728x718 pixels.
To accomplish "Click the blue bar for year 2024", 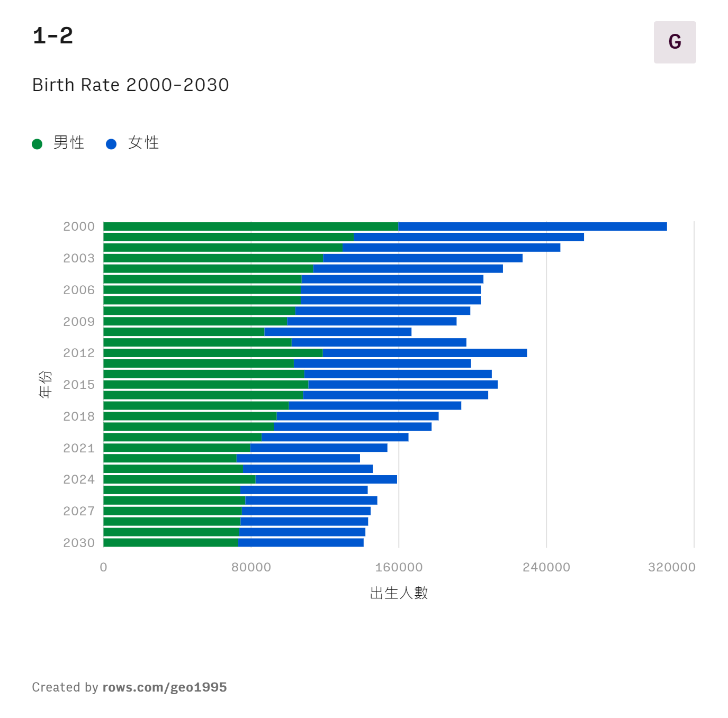I will tap(326, 479).
